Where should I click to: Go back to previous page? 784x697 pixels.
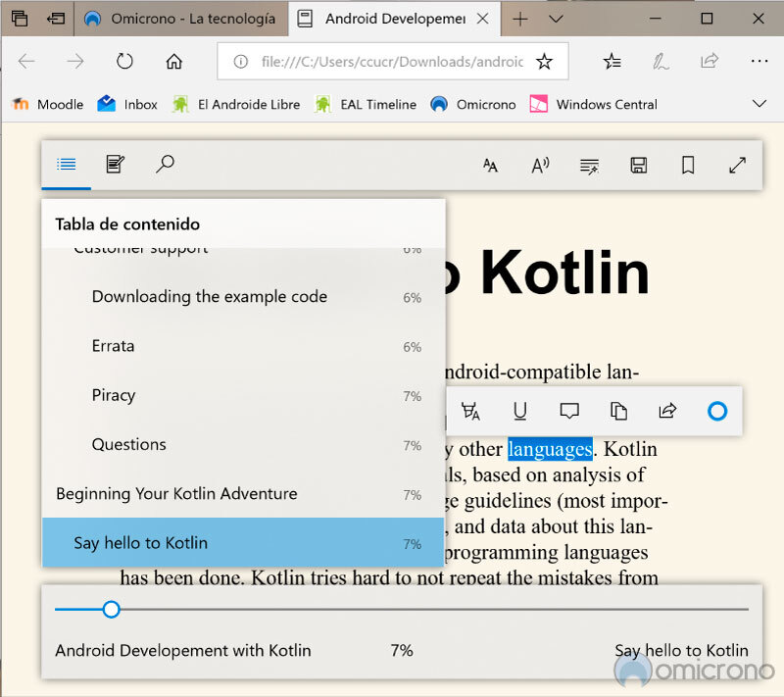pyautogui.click(x=26, y=62)
